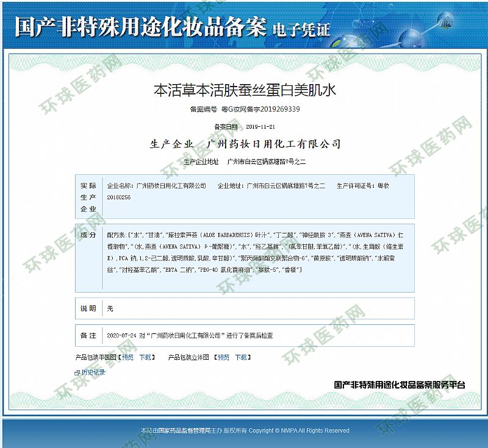
Task: Click the 说明 section label
Action: 88,308
